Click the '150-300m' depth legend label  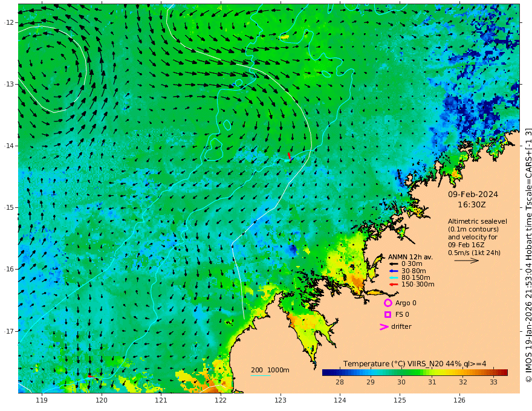418,285
